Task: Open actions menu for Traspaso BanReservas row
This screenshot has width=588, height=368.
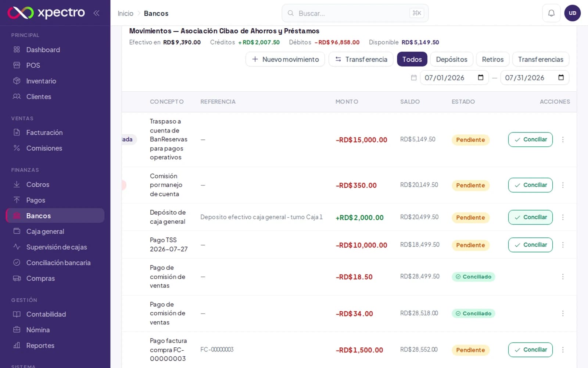Action: (x=563, y=139)
